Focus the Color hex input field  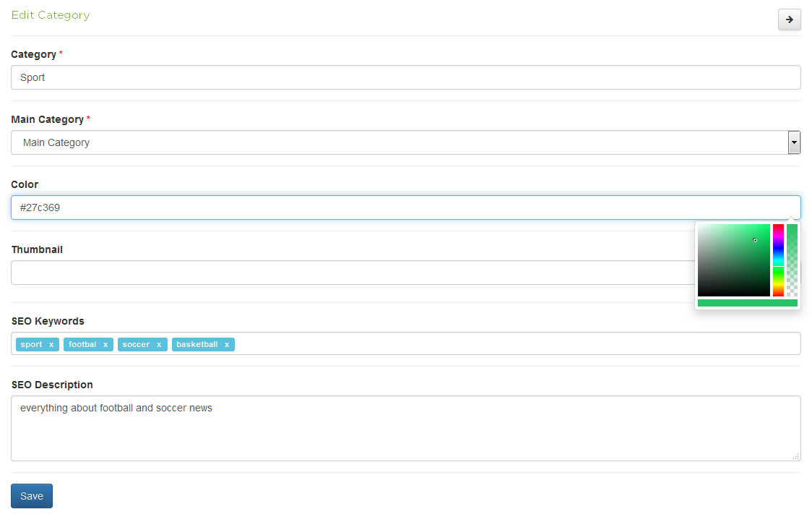point(405,207)
